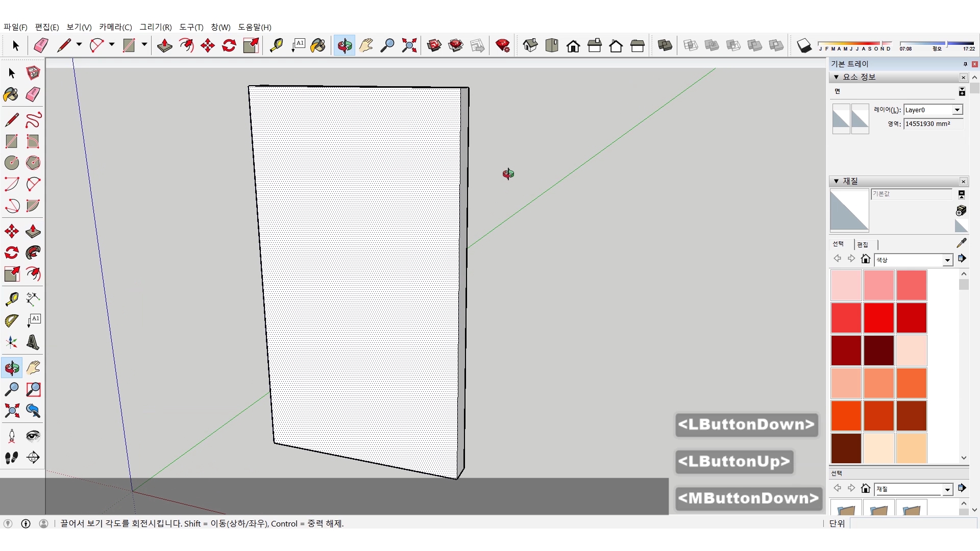Open the 색상 material library dropdown
This screenshot has height=551, width=980.
tap(947, 260)
